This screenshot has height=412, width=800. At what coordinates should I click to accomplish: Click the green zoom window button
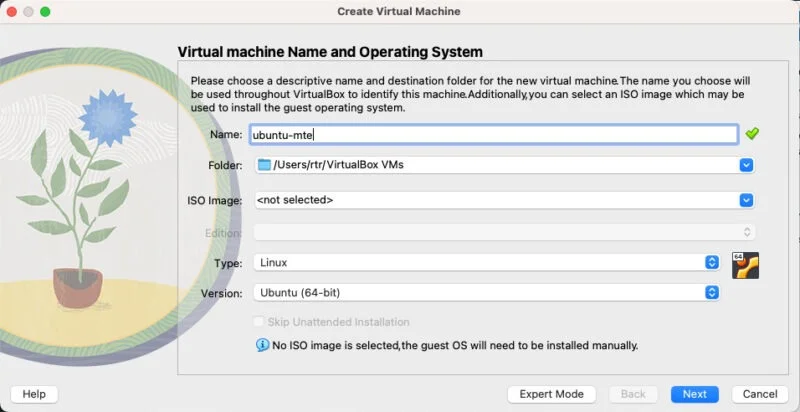coord(45,11)
